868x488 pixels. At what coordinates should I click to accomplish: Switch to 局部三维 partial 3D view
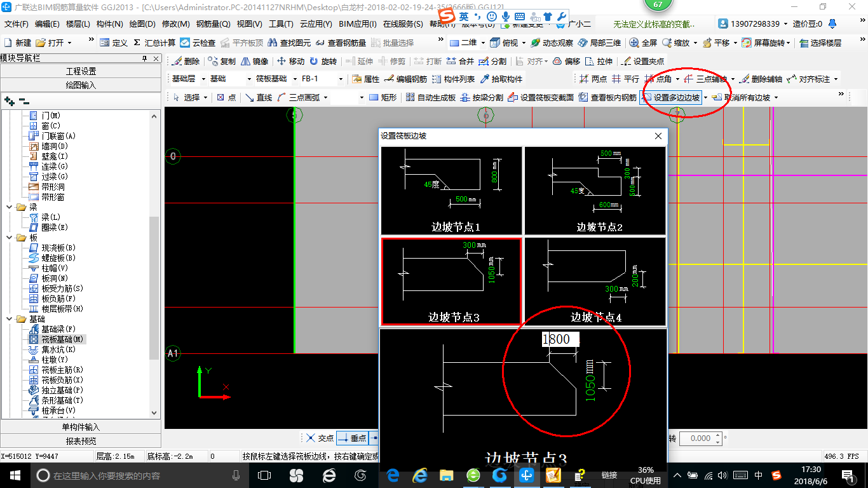click(599, 43)
